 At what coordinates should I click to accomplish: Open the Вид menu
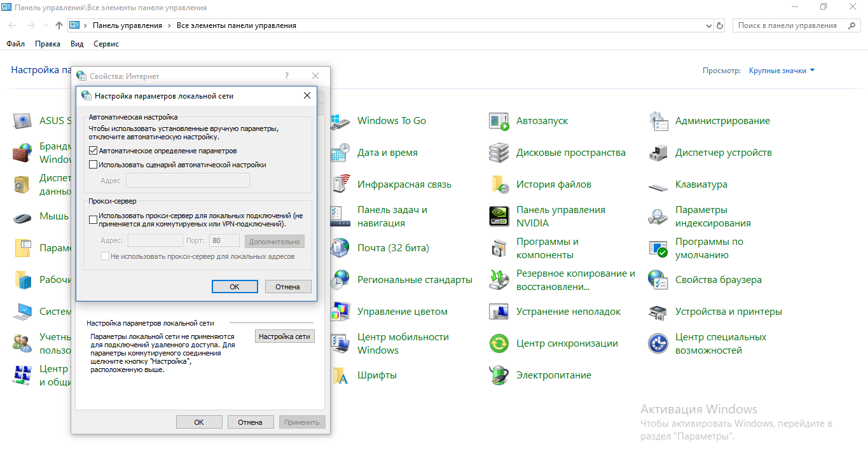click(77, 44)
